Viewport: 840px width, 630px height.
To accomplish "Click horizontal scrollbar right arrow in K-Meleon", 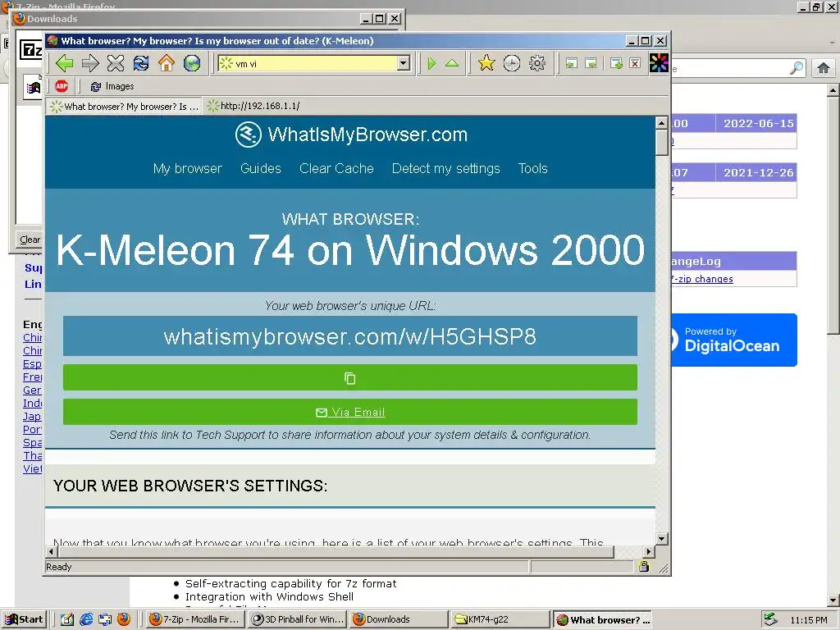I will pos(649,551).
